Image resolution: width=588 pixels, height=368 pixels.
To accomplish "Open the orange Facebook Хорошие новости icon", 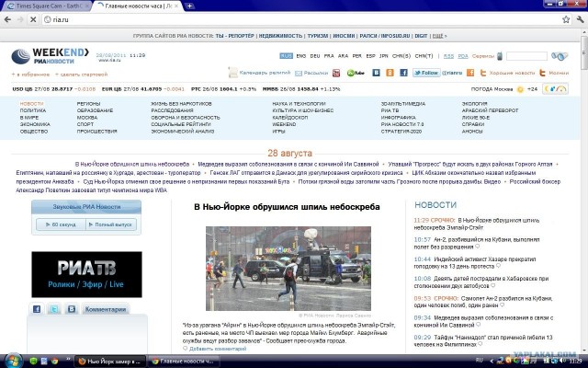I will click(x=470, y=73).
